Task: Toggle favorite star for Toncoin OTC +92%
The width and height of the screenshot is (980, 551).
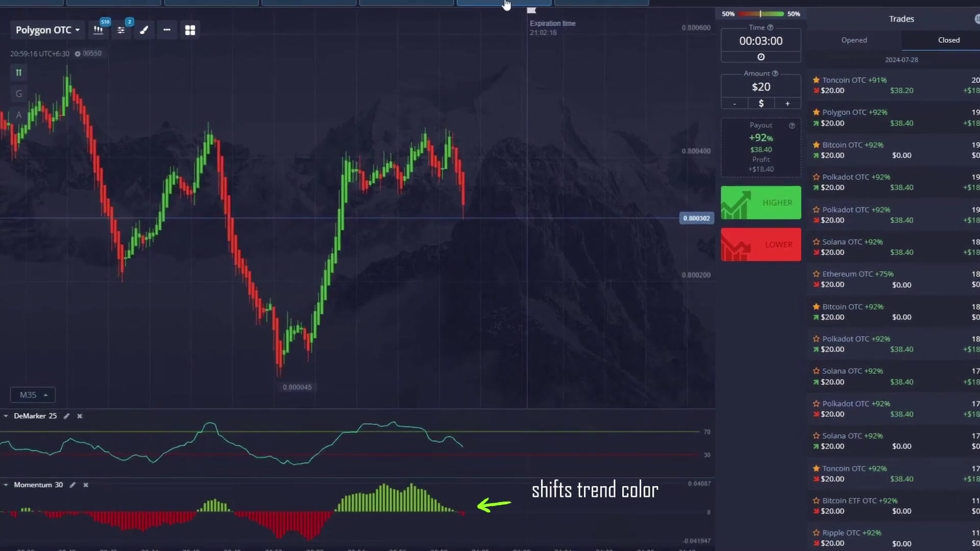Action: [x=816, y=468]
